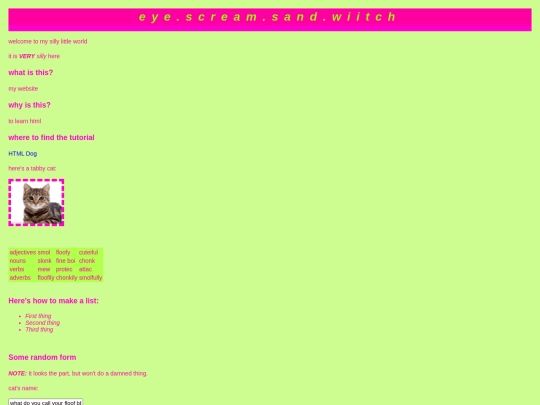Click the 'Some random form' heading
The height and width of the screenshot is (405, 540).
42,357
